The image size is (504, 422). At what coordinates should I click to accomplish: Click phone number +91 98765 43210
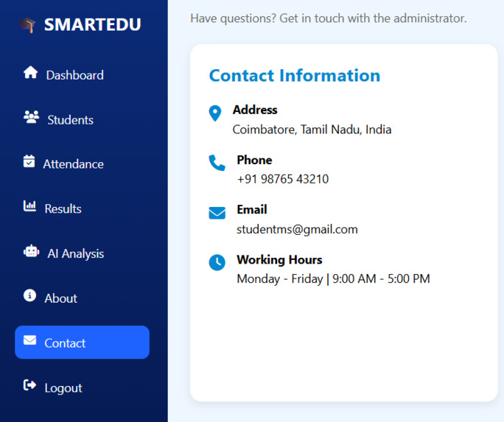click(x=283, y=179)
